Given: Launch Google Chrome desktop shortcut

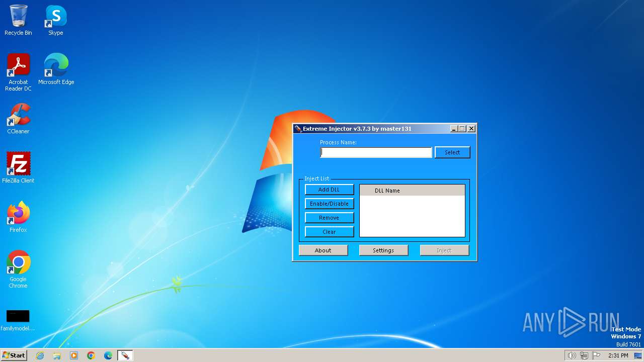Looking at the screenshot, I should point(18,269).
